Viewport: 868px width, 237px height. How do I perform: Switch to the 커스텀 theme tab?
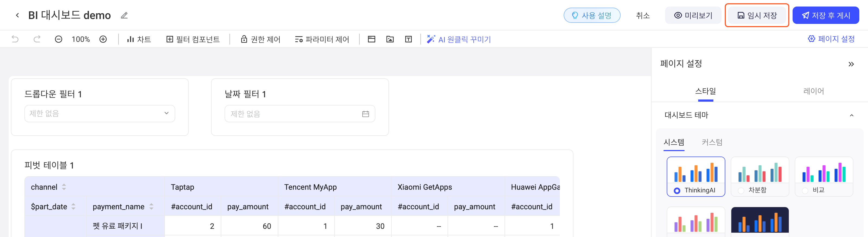tap(712, 142)
